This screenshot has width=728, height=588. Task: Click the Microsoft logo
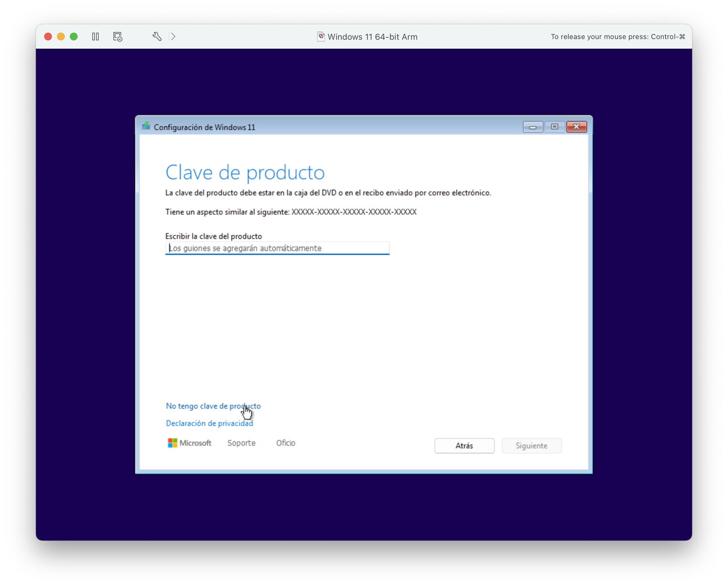(190, 443)
